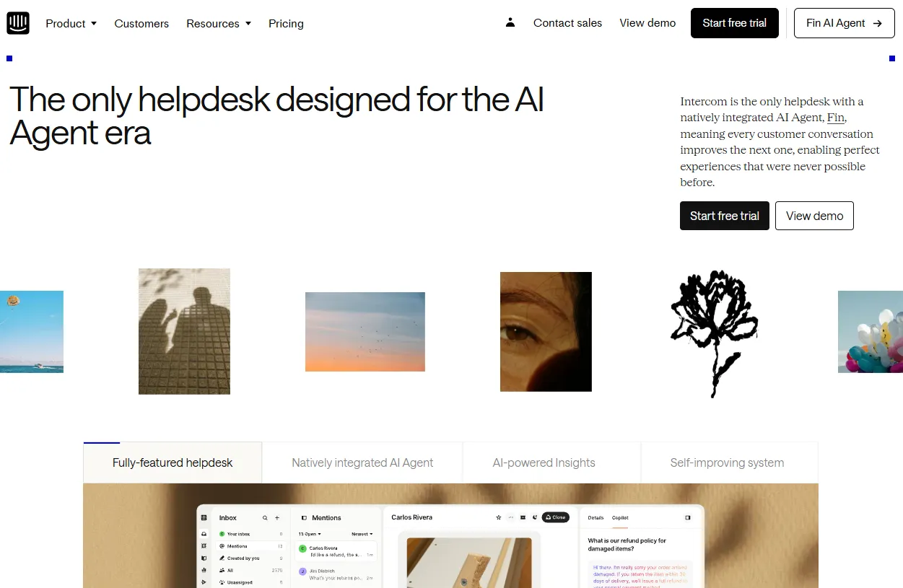The width and height of the screenshot is (903, 588).
Task: Expand the Resources menu dropdown
Action: [219, 23]
